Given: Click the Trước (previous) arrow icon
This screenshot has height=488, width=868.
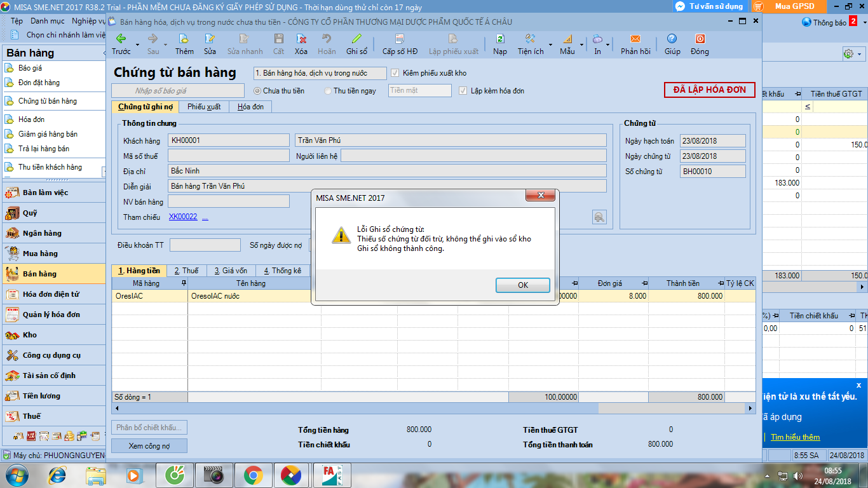Looking at the screenshot, I should click(x=120, y=39).
